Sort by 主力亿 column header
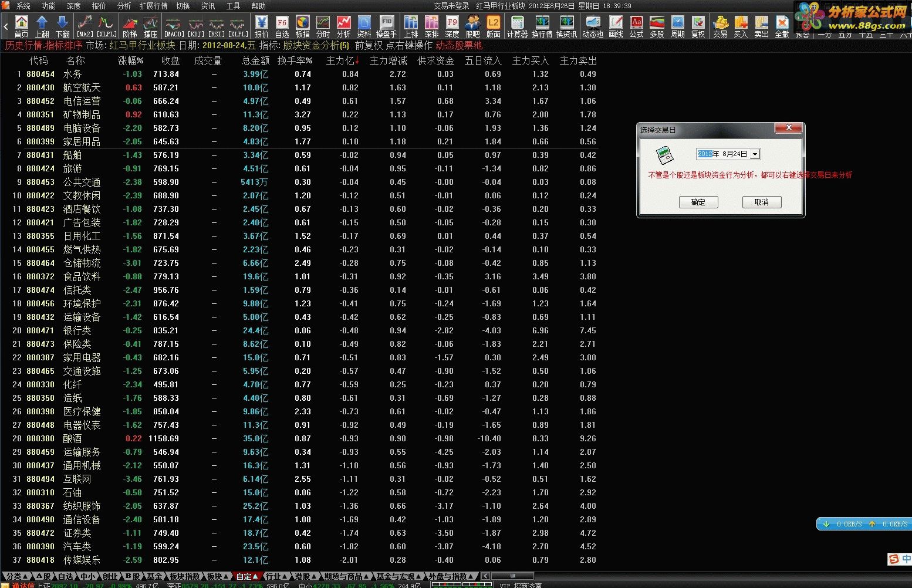 (343, 60)
